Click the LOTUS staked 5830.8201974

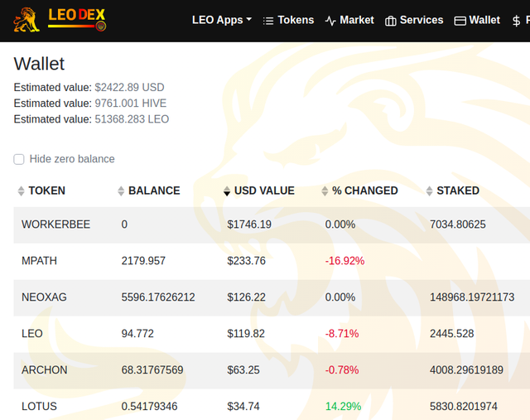(464, 407)
